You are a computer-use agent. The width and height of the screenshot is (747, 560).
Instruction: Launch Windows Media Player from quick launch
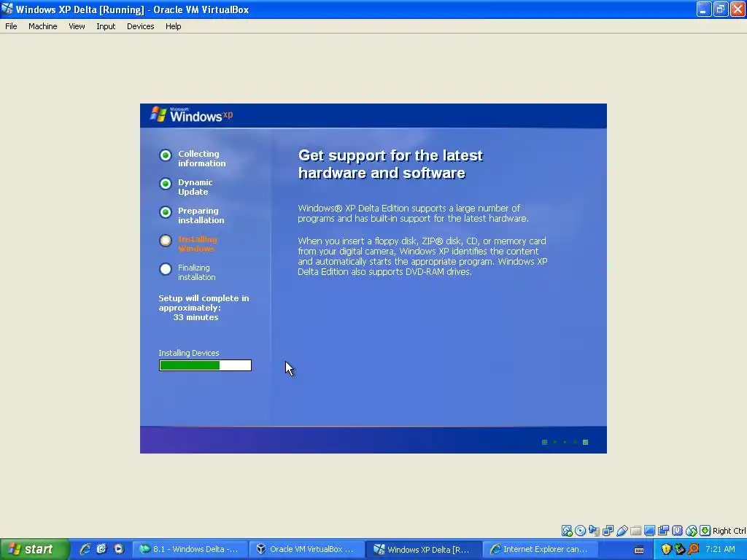119,549
